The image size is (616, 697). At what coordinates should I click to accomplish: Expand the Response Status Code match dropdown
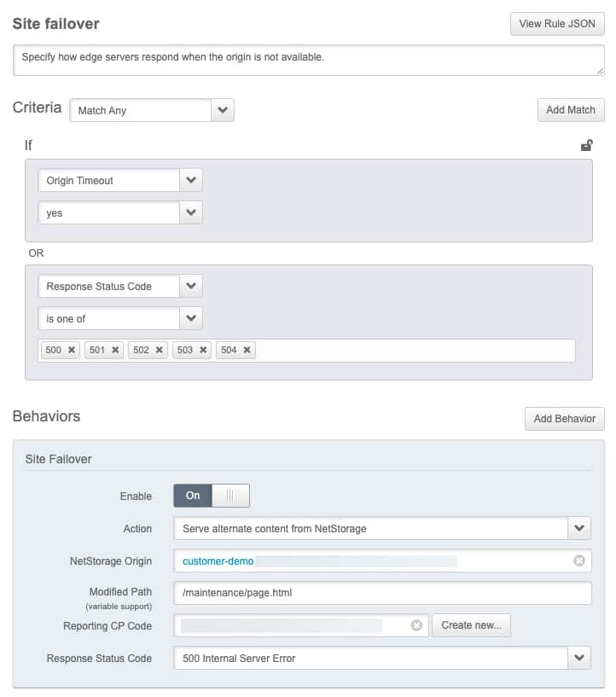(191, 286)
